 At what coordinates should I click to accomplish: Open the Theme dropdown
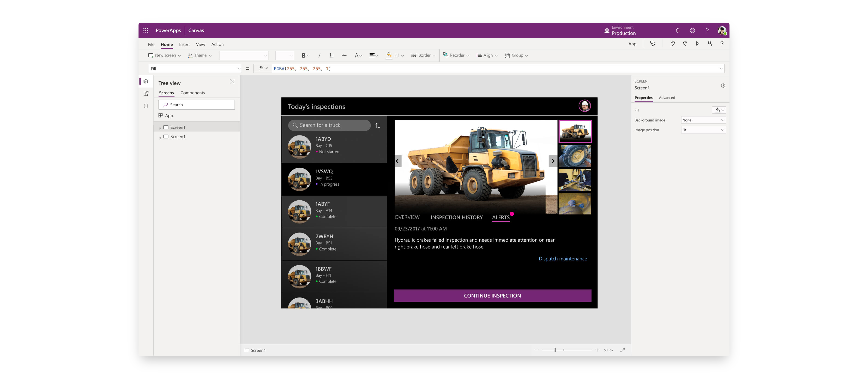pos(200,55)
